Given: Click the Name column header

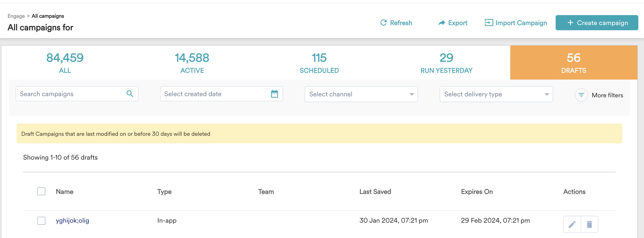Looking at the screenshot, I should click(x=64, y=191).
